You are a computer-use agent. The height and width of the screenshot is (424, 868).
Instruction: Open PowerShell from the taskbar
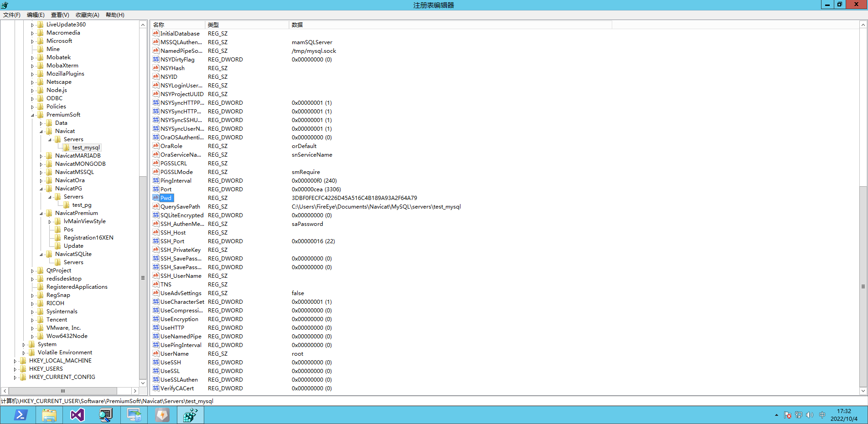coord(21,415)
